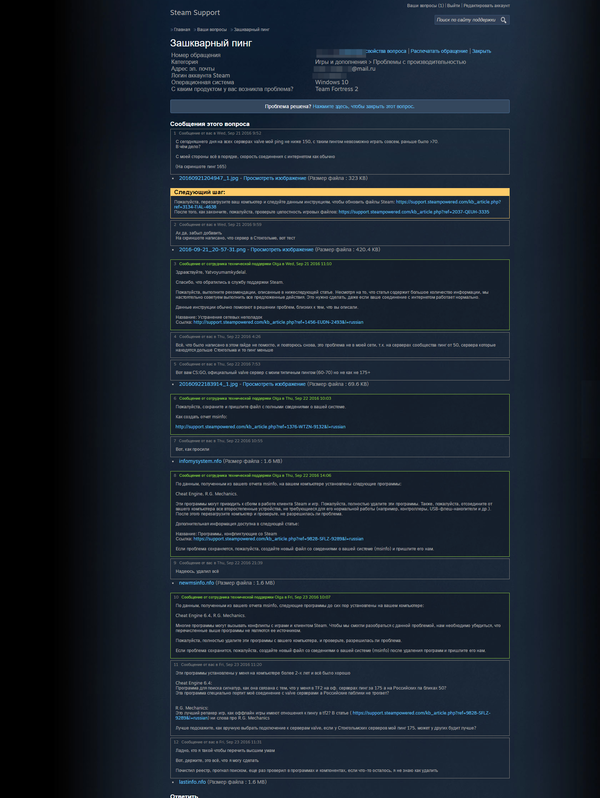
Task: Click "Зашкварный пинг" breadcrumb
Action: point(251,30)
